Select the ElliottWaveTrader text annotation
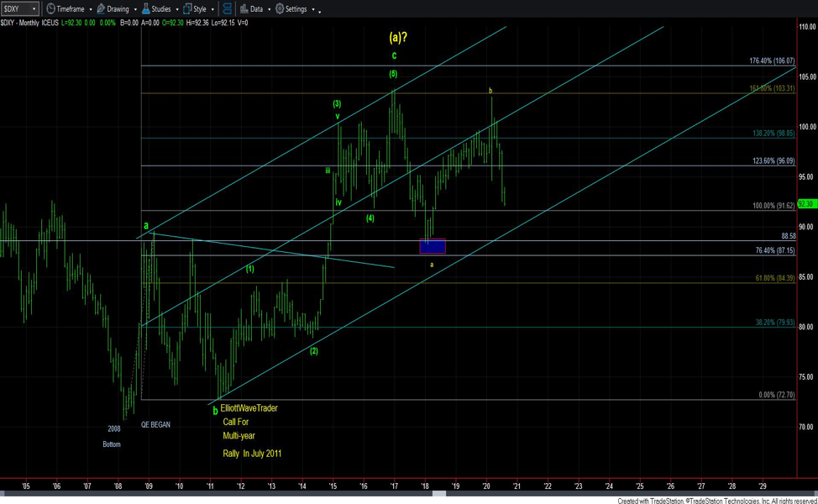 coord(249,408)
